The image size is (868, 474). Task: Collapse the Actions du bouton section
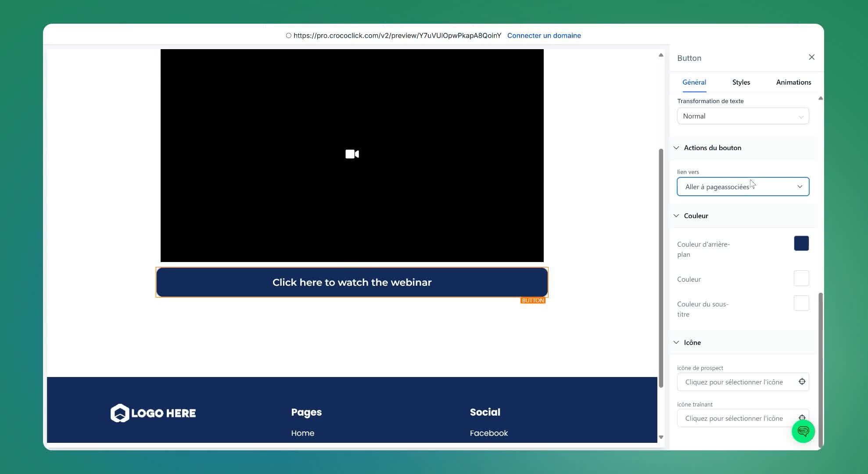click(x=676, y=148)
